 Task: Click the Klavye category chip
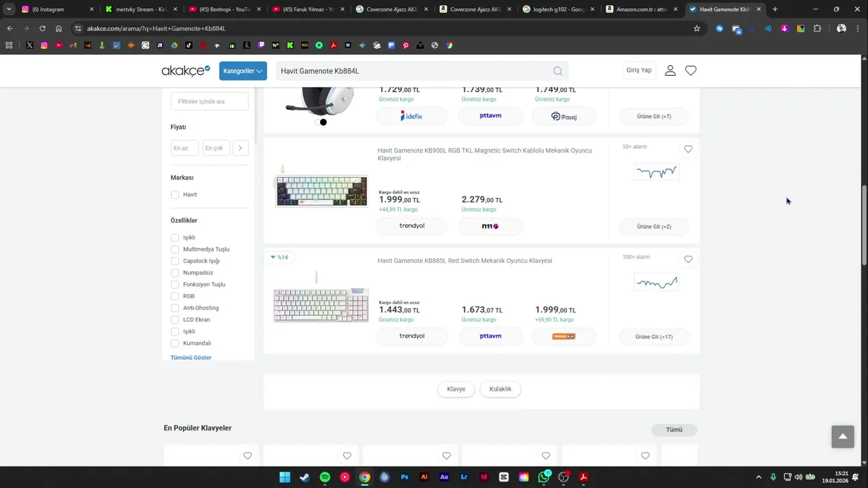tap(456, 389)
